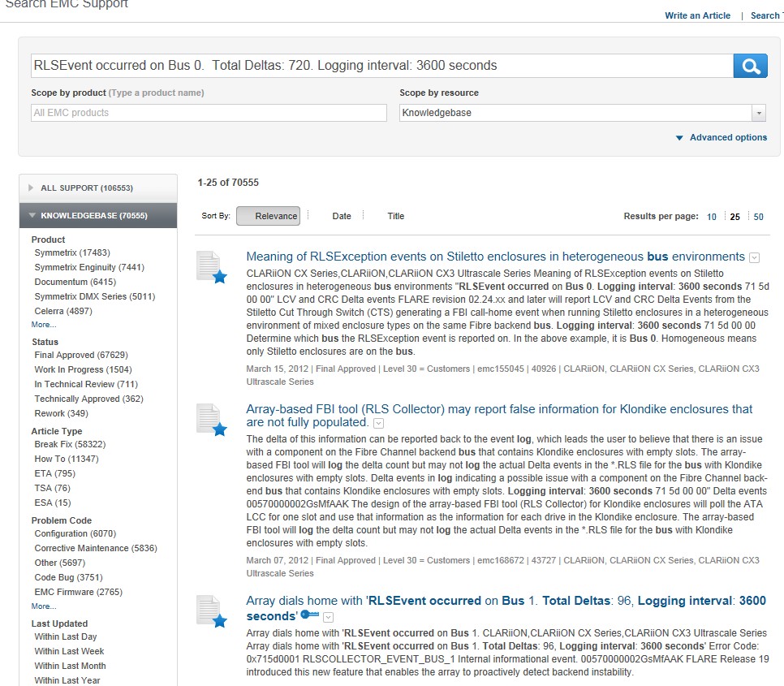784x686 pixels.
Task: Show More products under Product filter
Action: click(44, 325)
